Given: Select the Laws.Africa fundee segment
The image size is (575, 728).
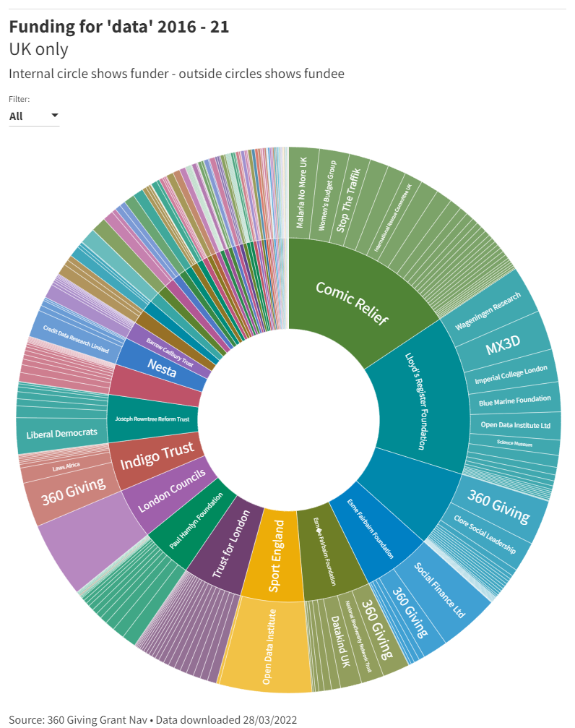Looking at the screenshot, I should (66, 468).
